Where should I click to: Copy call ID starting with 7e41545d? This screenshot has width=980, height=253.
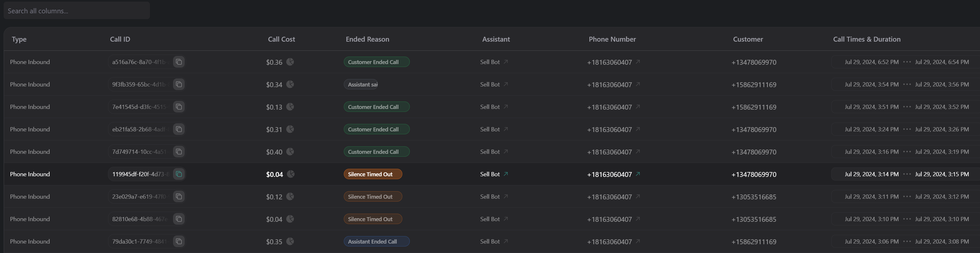pyautogui.click(x=179, y=107)
